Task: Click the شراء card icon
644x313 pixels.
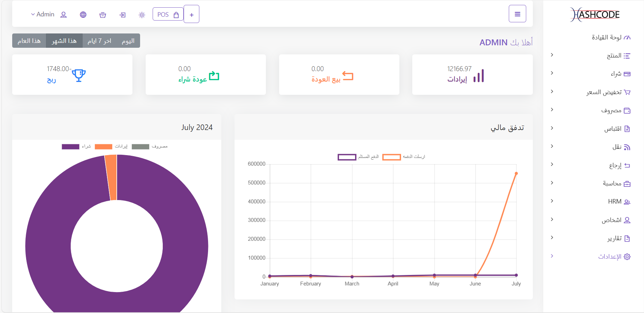Action: [627, 74]
